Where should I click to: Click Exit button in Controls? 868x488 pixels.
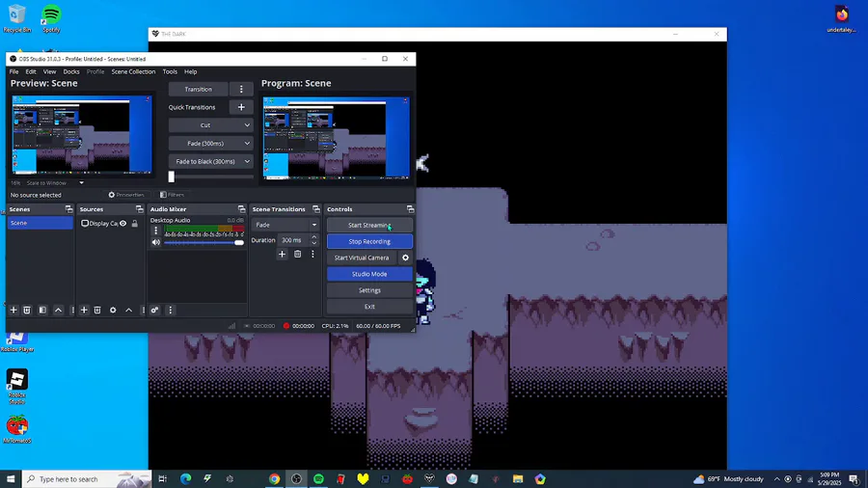point(369,307)
